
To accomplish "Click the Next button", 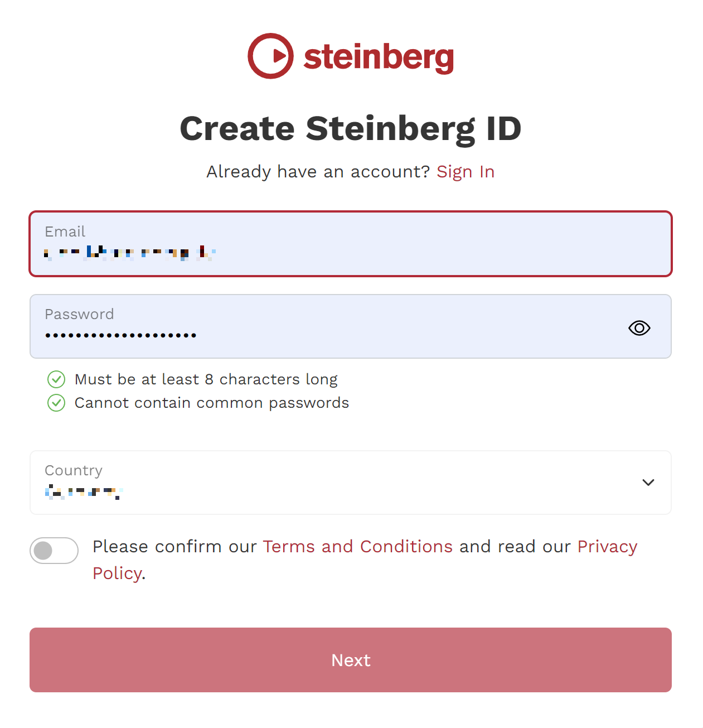I will 351,660.
